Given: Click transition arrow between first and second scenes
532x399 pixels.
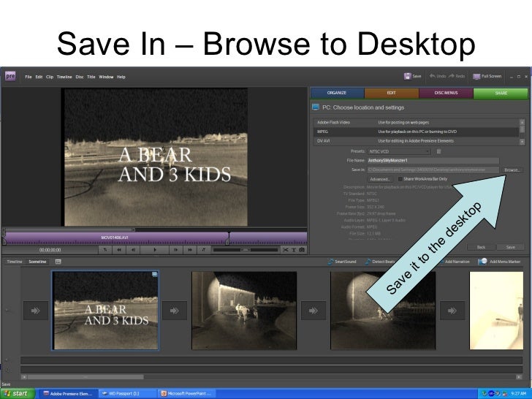Looking at the screenshot, I should coord(175,311).
